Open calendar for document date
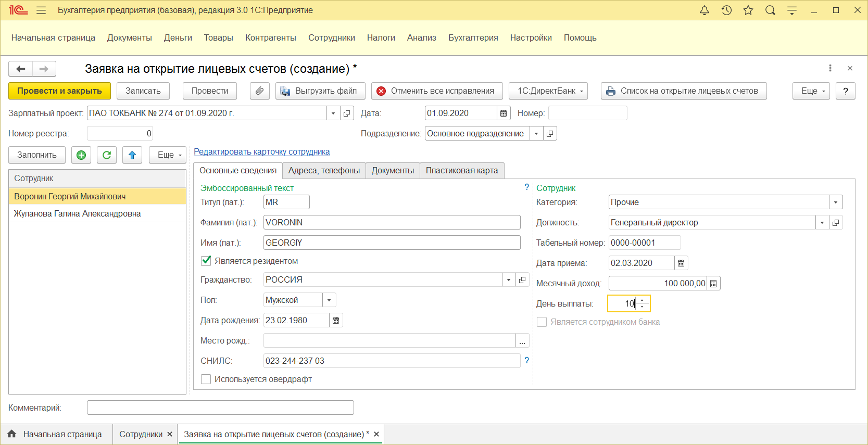Viewport: 868px width, 445px height. [x=504, y=113]
